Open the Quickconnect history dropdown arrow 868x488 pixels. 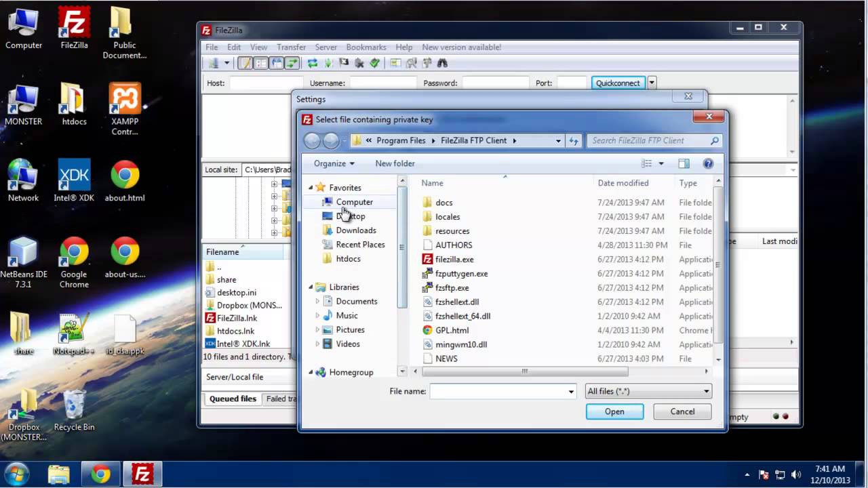tap(652, 83)
